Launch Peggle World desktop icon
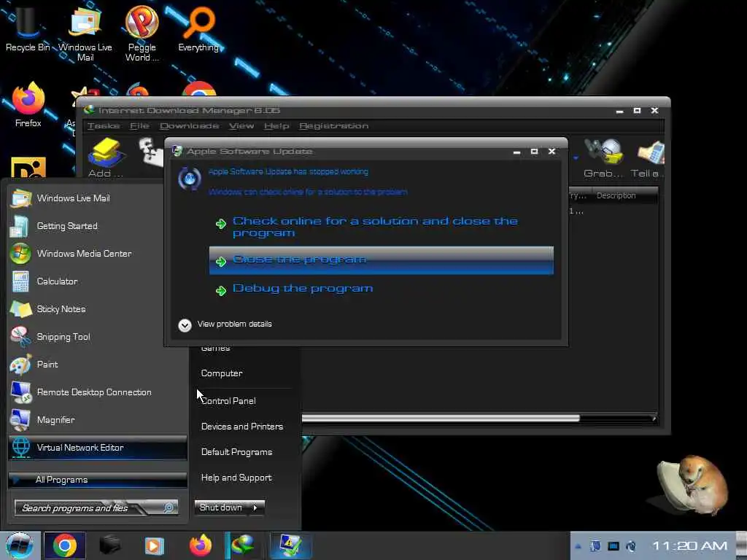 coord(142,32)
